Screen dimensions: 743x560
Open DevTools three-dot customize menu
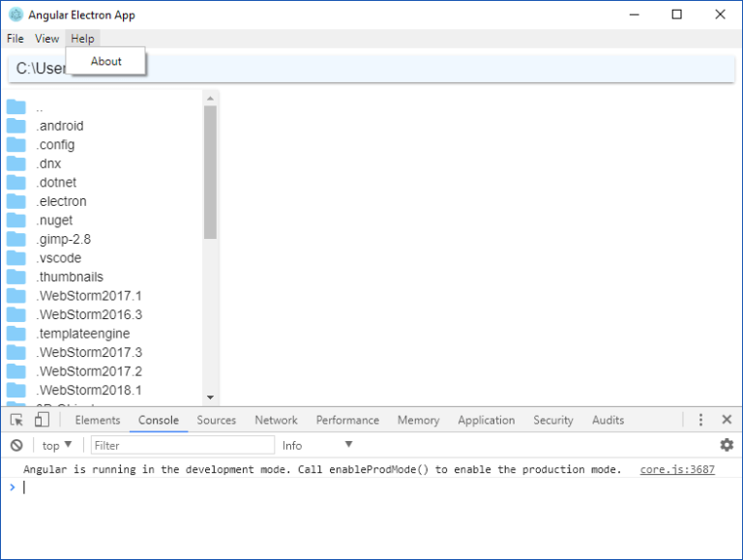point(700,420)
